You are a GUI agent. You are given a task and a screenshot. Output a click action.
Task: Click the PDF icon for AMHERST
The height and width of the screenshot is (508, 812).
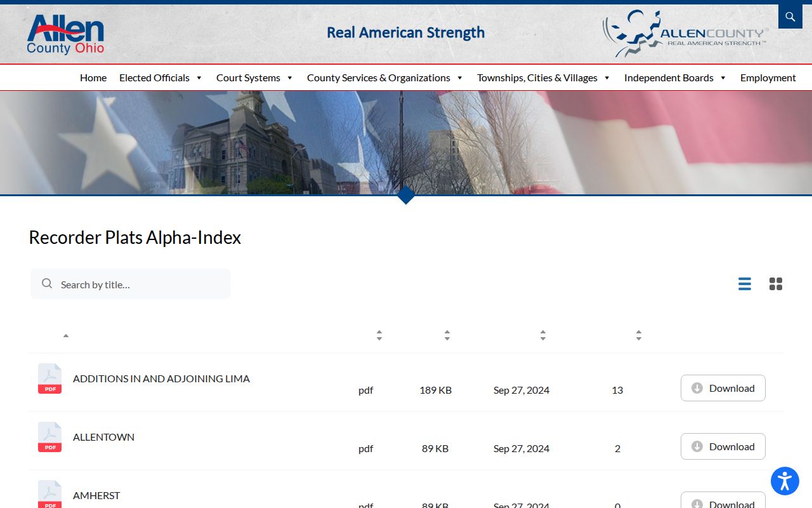[49, 494]
